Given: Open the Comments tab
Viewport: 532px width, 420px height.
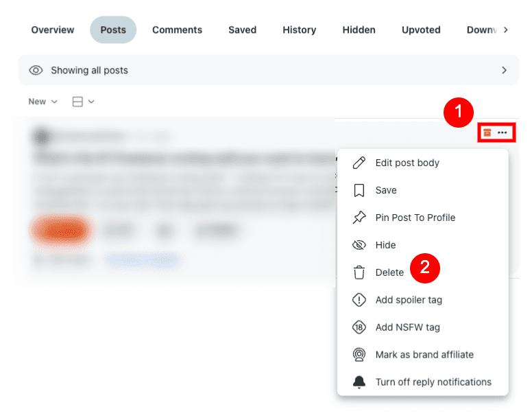Looking at the screenshot, I should click(x=177, y=30).
